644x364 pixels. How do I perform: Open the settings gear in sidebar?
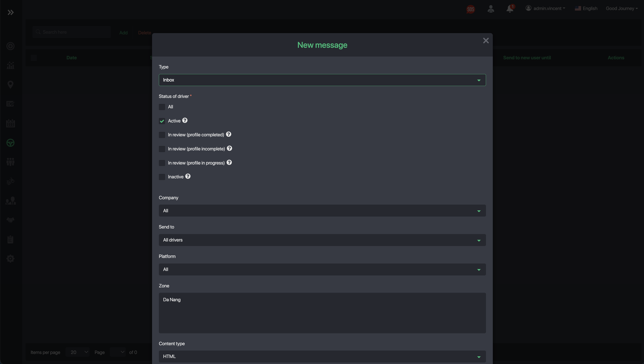[10, 258]
